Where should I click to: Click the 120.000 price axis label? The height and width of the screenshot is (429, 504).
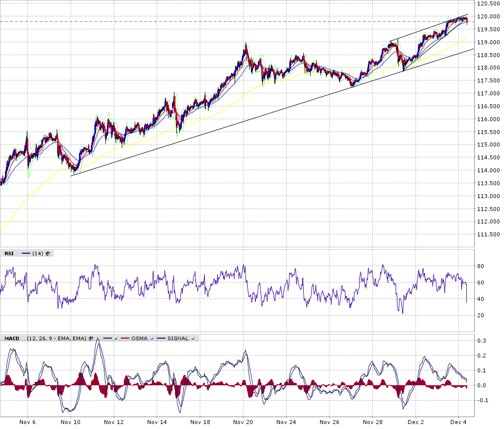[488, 17]
